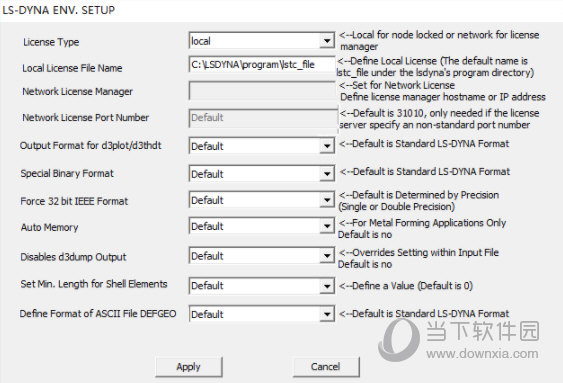563x383 pixels.
Task: Click the 'License Type' label
Action: 51,42
